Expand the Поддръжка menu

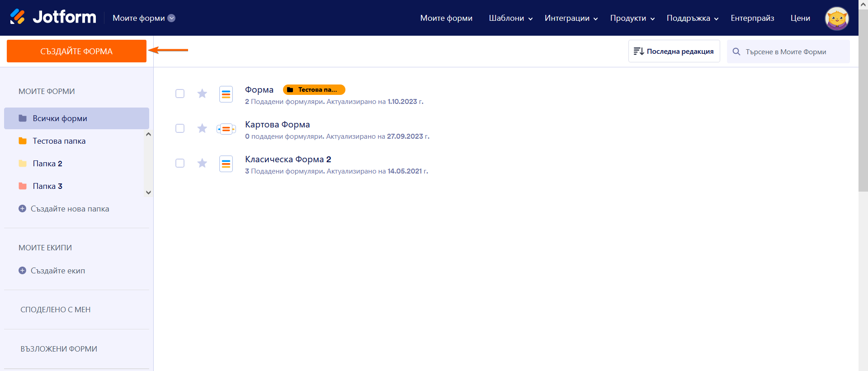pos(693,18)
